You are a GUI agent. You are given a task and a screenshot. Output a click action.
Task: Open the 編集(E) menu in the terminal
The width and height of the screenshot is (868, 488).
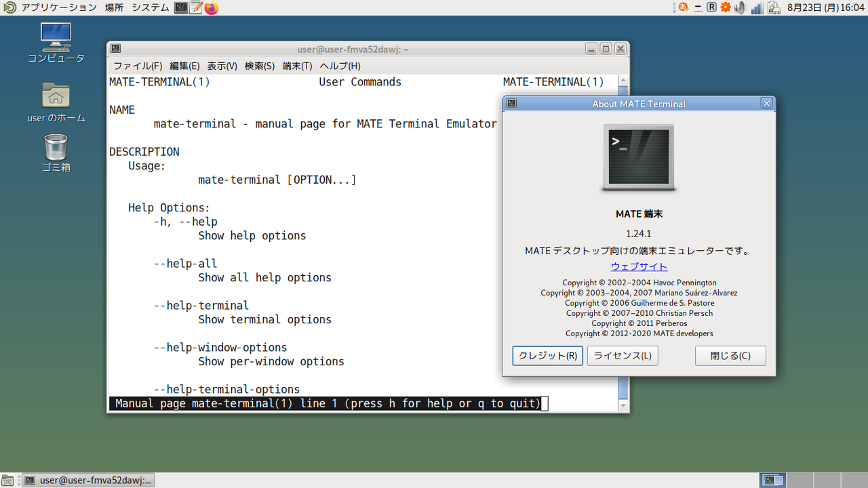click(x=184, y=66)
